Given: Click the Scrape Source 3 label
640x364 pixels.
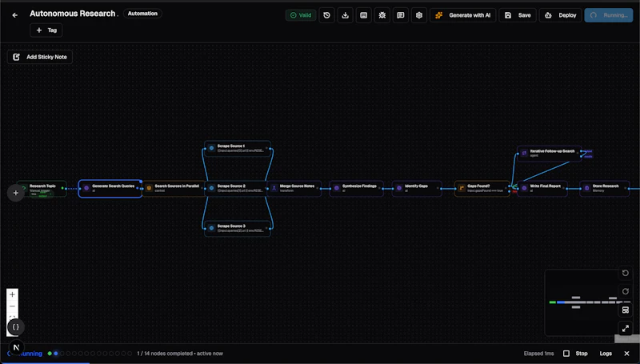Looking at the screenshot, I should (231, 226).
